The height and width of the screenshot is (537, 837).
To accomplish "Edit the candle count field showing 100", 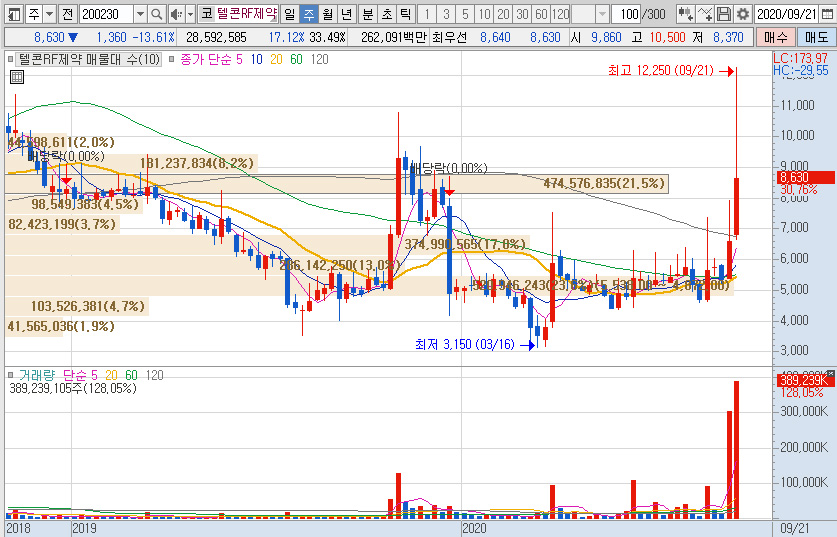I will [x=626, y=14].
